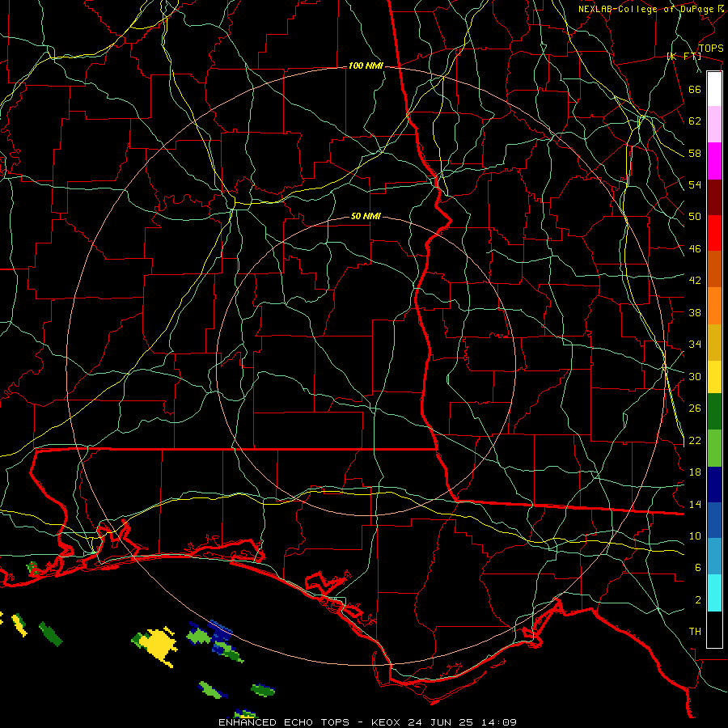Click the magenta legend swatch
Viewport: 728px width, 728px height.
(x=714, y=161)
